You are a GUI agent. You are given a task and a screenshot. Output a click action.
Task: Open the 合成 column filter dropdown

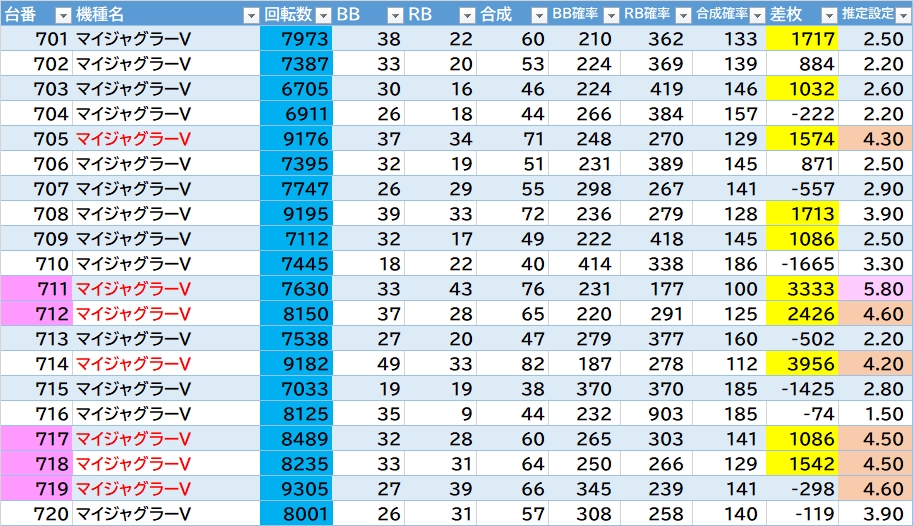coord(540,15)
